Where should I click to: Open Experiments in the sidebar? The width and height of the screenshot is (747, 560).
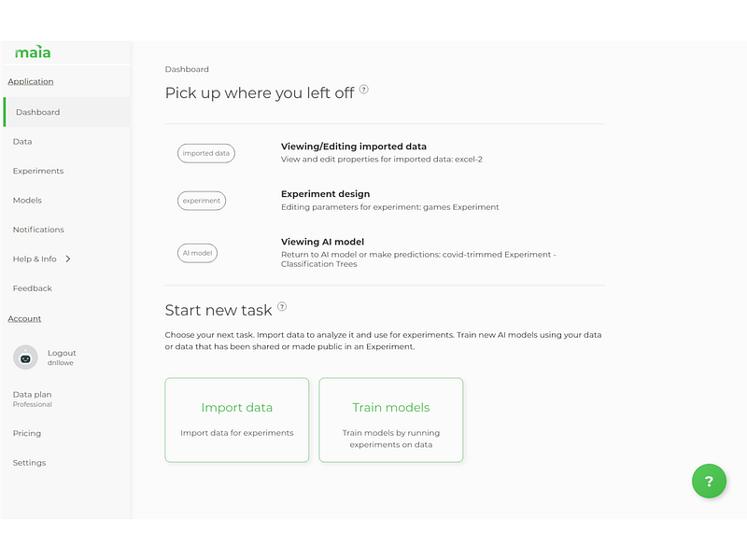pyautogui.click(x=38, y=171)
